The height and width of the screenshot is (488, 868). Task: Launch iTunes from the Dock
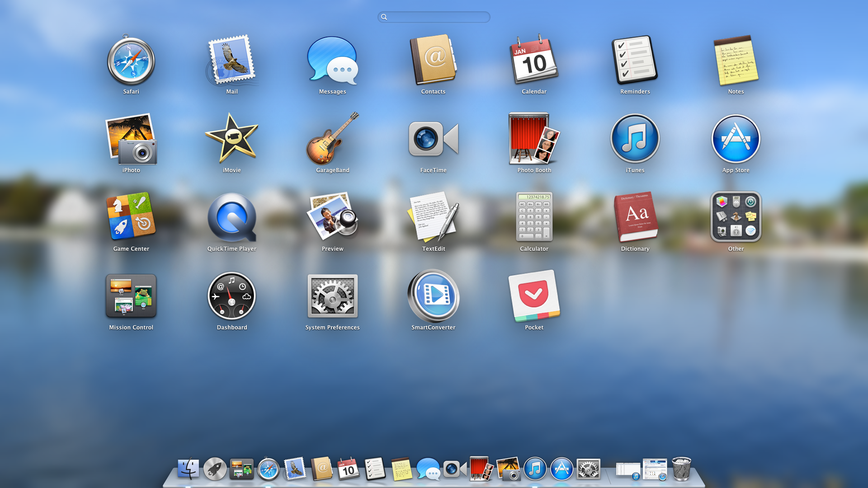[535, 469]
